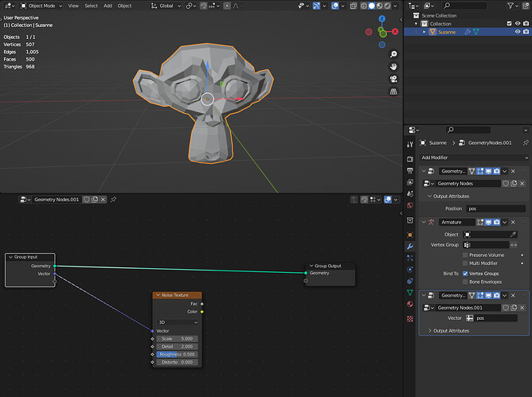Screen dimensions: 532x397
Task: Open the World properties tab
Action: pos(410,205)
